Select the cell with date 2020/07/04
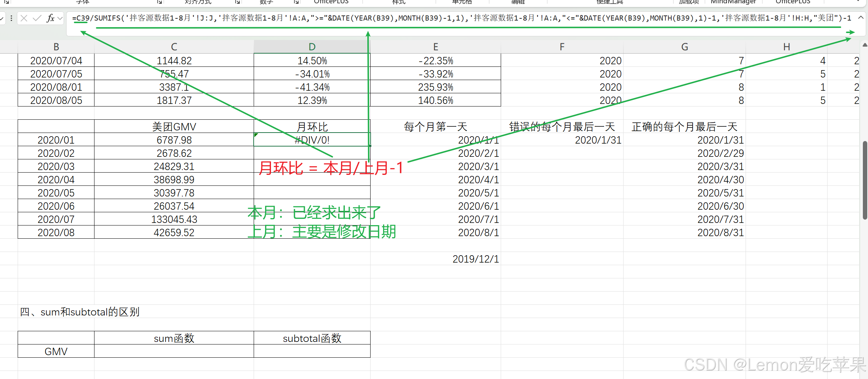 coord(56,60)
